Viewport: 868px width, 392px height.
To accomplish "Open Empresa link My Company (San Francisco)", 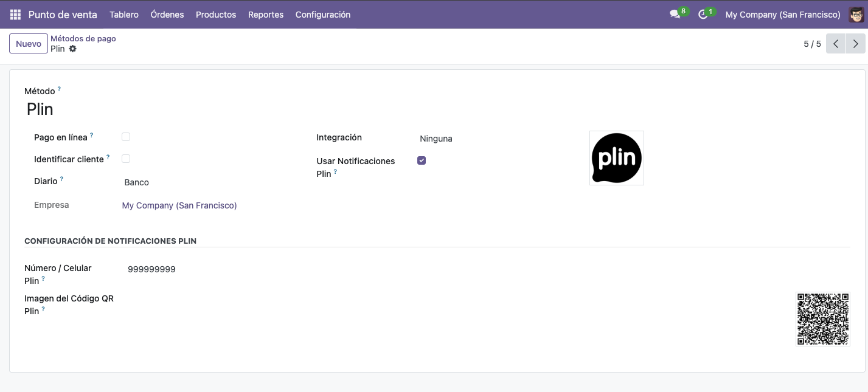I will click(x=179, y=205).
